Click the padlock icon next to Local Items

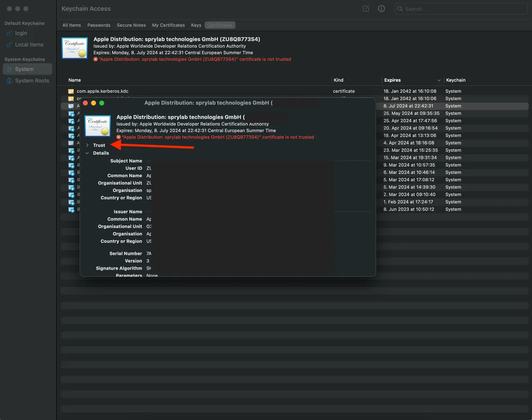pos(9,44)
